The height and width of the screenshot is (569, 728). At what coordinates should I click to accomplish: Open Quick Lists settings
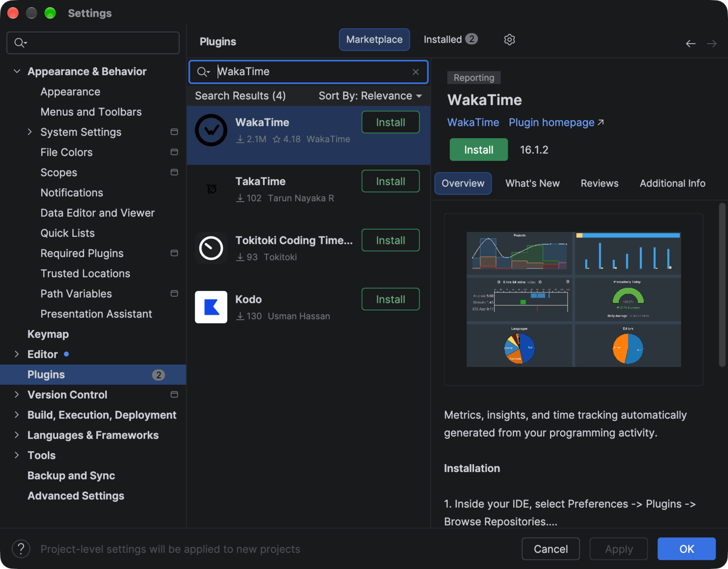(68, 233)
